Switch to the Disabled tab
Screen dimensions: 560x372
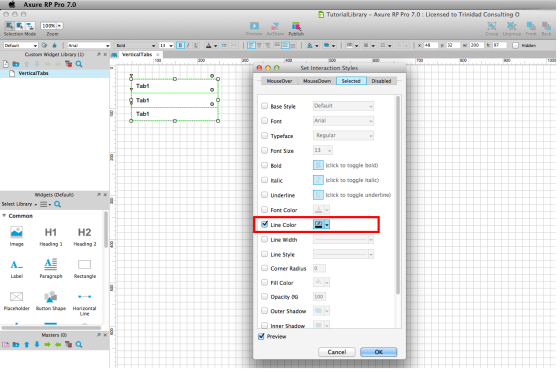tap(381, 81)
